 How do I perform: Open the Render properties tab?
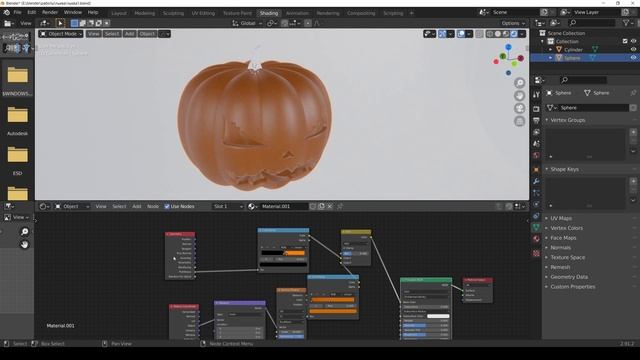[536, 109]
